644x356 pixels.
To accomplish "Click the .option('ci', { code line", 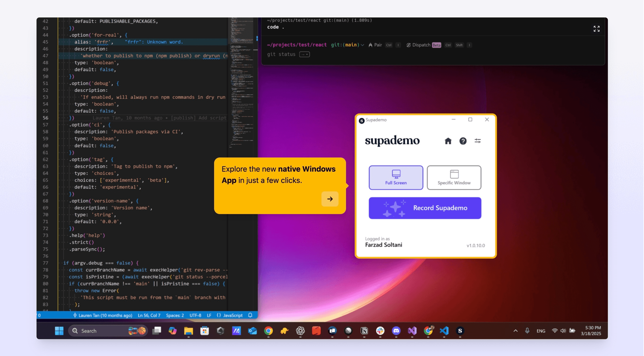I will tap(90, 125).
